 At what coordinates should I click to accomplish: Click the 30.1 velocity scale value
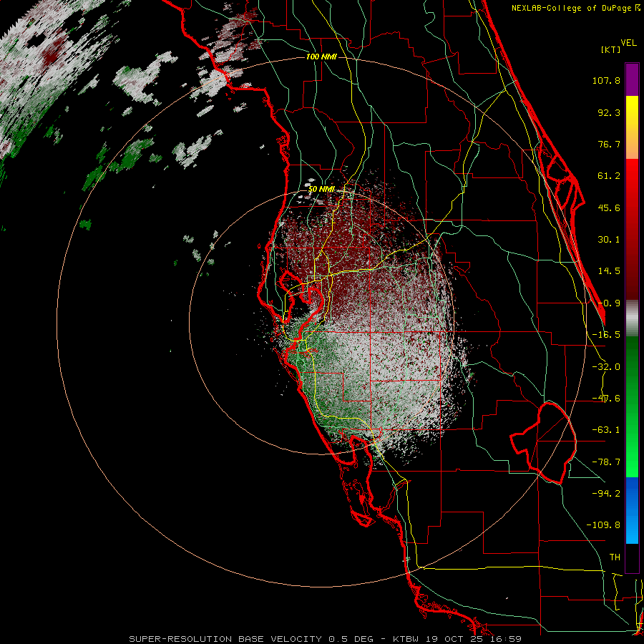pos(609,240)
